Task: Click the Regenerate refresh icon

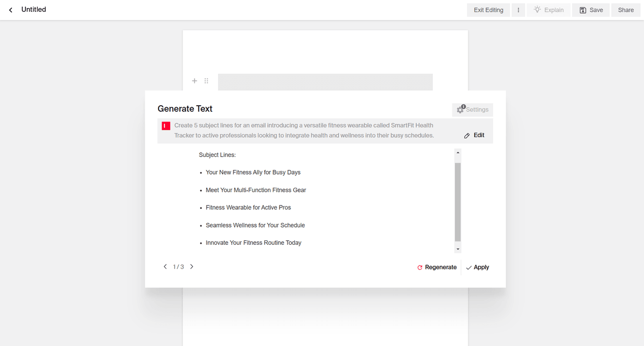Action: (x=419, y=267)
